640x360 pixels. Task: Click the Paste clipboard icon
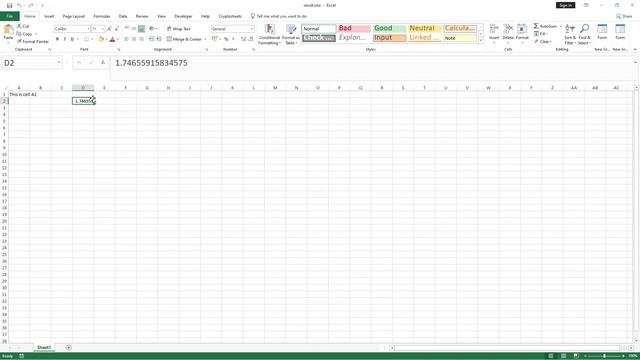[8, 30]
